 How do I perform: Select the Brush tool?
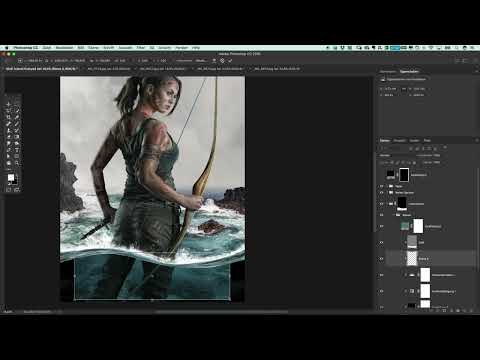[17, 124]
